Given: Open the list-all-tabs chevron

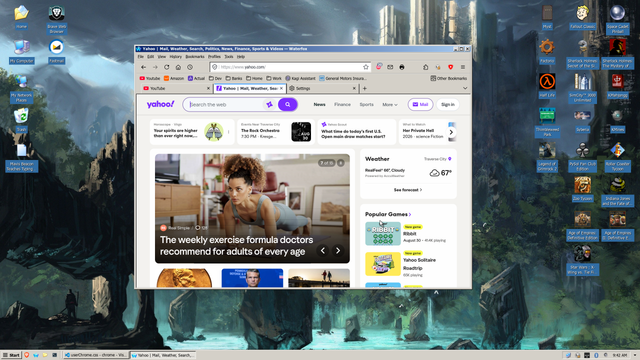Looking at the screenshot, I should point(465,88).
